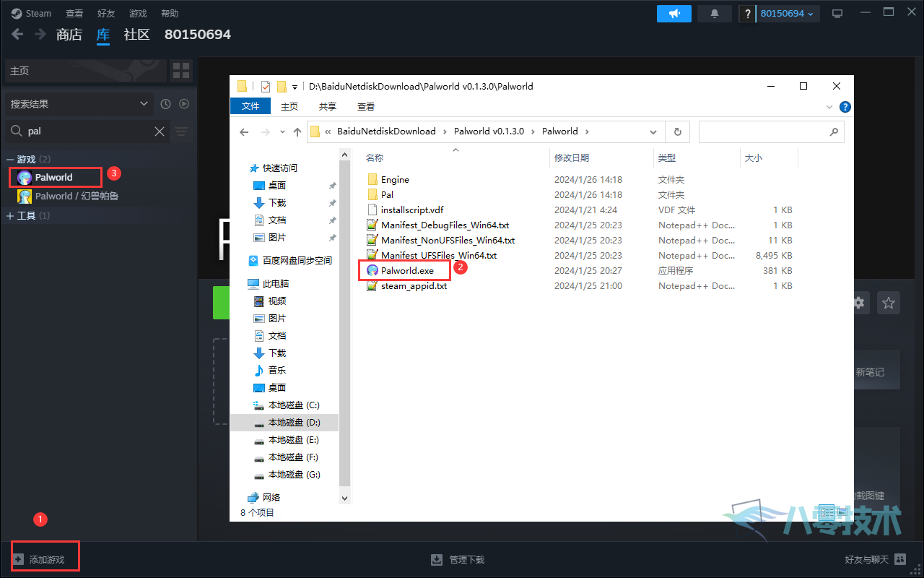Click Explorer back navigation arrow
924x578 pixels.
[x=244, y=132]
